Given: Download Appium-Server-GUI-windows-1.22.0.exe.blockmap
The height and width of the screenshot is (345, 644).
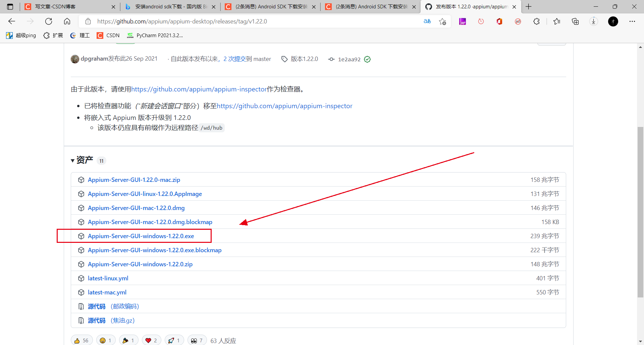Looking at the screenshot, I should [155, 250].
